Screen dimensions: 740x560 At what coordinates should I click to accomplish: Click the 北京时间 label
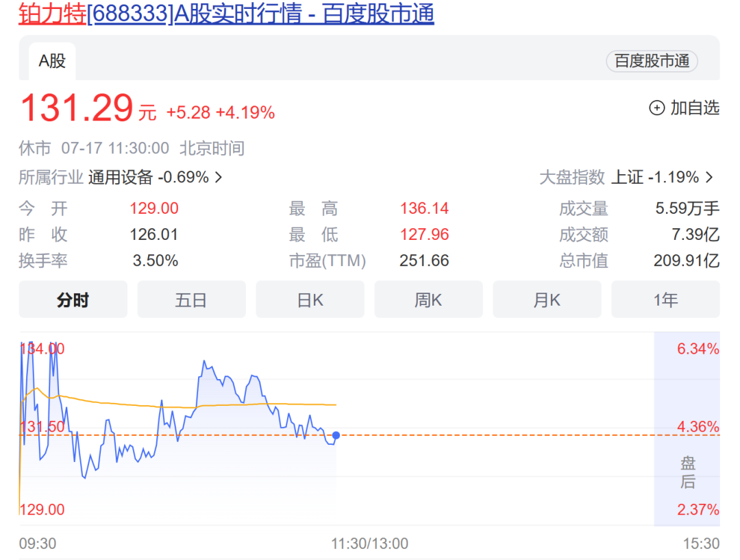(x=212, y=148)
